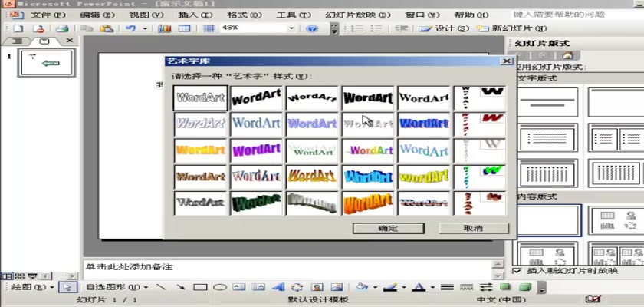Click the Undo arrow icon
The image size is (644, 307).
(x=130, y=28)
